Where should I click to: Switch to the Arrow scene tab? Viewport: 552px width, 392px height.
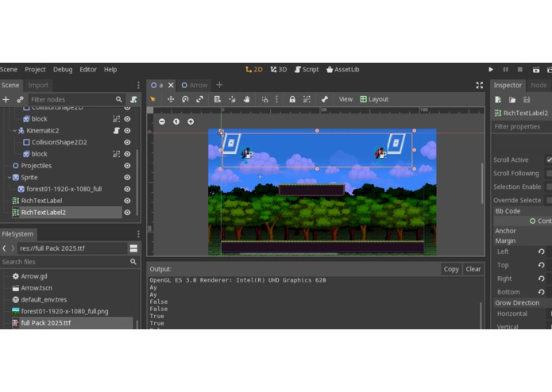click(x=195, y=85)
